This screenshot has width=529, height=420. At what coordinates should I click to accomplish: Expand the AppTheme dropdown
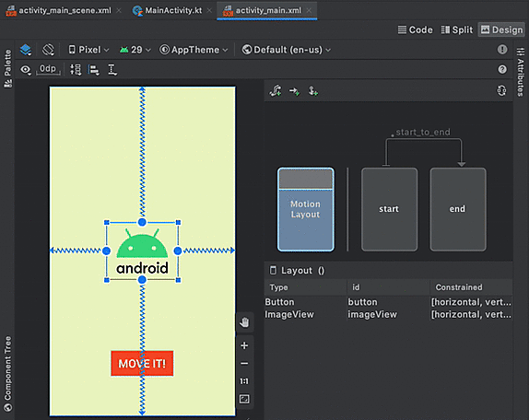[194, 50]
